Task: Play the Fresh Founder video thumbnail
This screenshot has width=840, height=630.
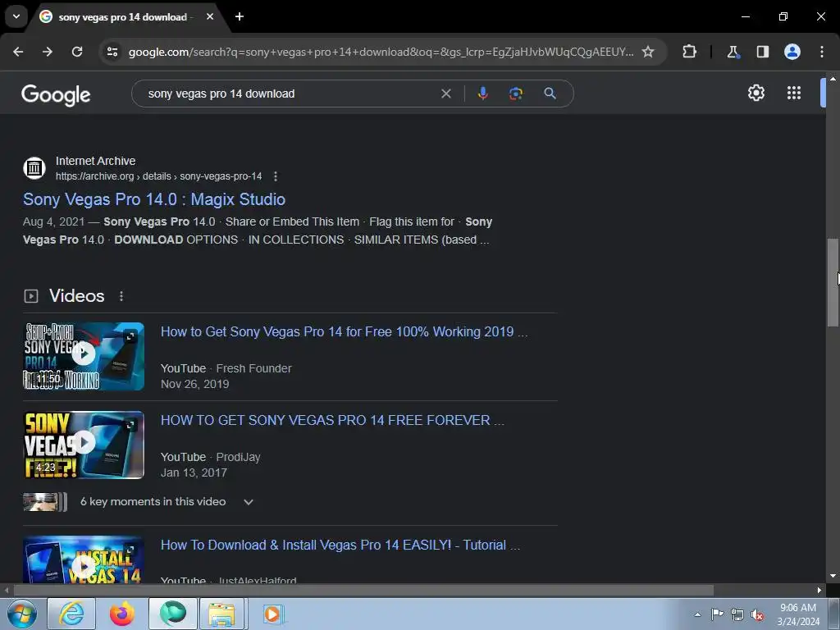Action: pos(84,356)
